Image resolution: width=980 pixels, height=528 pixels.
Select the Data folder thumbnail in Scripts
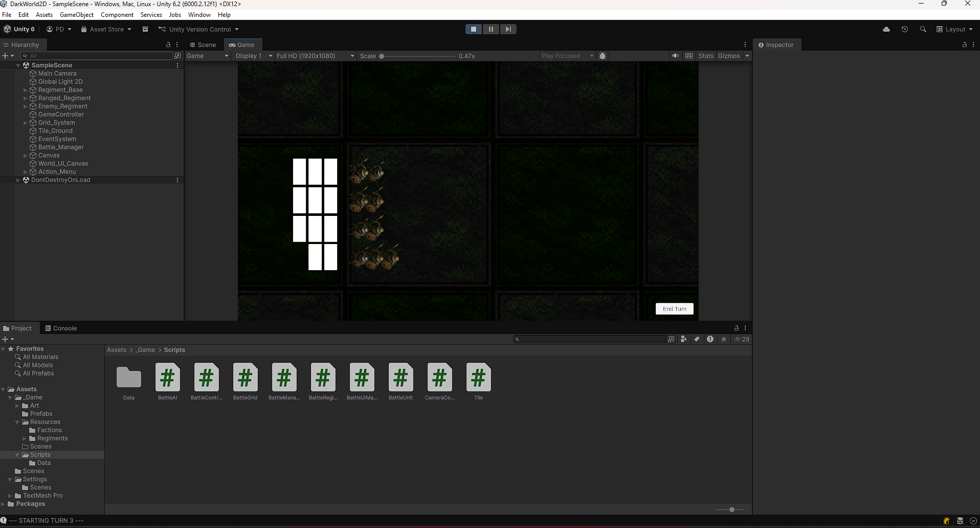tap(129, 382)
